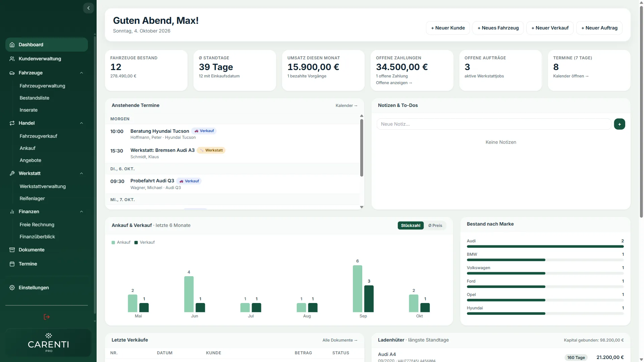Click the Werkstatt tag on Bremsen Audi A3
Screen dimensions: 644x362
(x=211, y=150)
